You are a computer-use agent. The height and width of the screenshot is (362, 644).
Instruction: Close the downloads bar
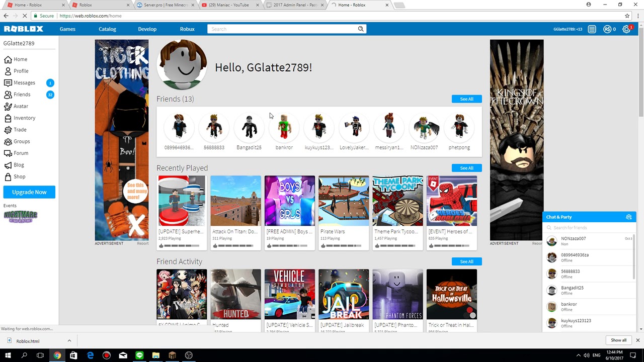637,340
